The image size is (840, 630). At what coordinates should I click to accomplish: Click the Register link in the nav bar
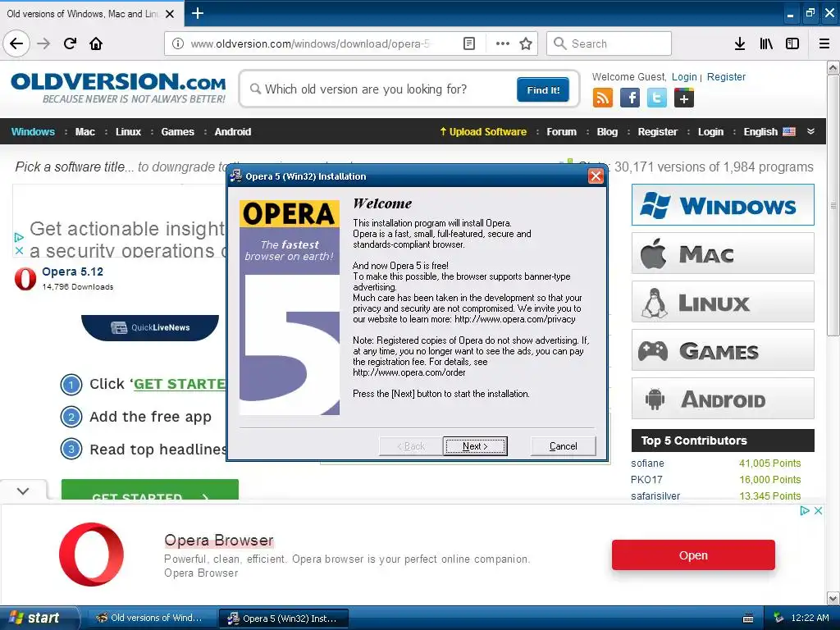coord(657,132)
